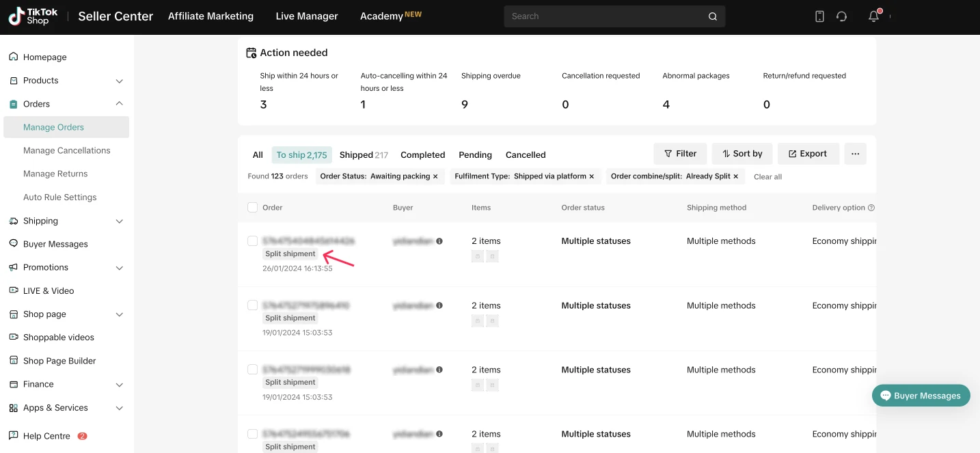Open the Sort by dropdown
This screenshot has width=980, height=453.
[x=742, y=154]
